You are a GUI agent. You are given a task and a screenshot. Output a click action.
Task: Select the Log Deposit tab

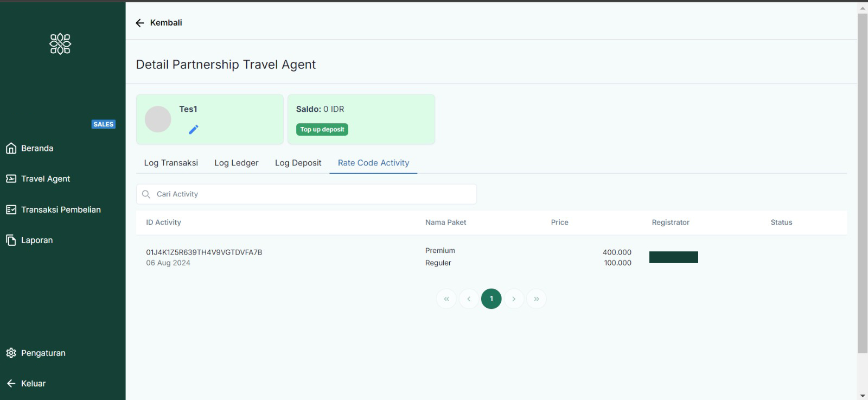(298, 163)
